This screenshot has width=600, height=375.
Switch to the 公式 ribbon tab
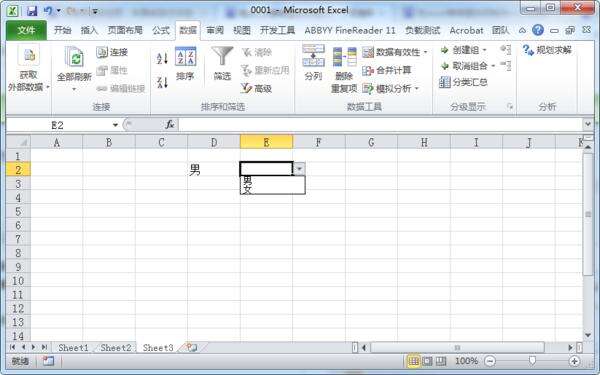pyautogui.click(x=161, y=30)
